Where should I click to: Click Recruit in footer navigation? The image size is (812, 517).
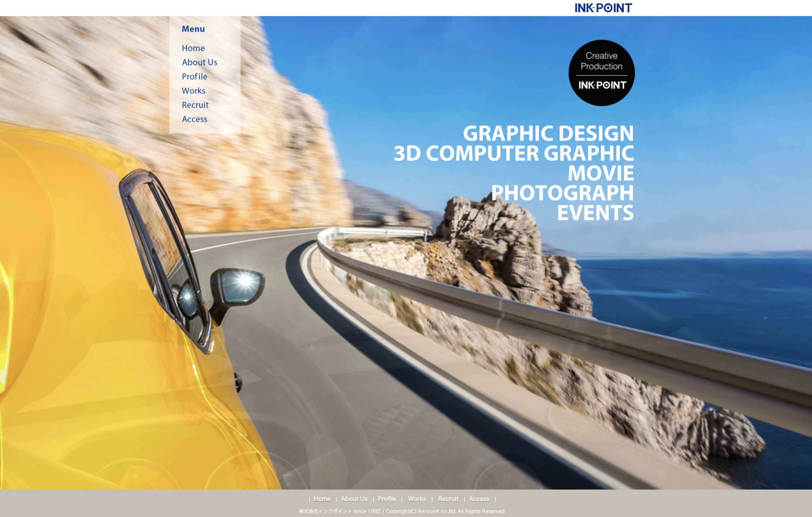pos(447,499)
